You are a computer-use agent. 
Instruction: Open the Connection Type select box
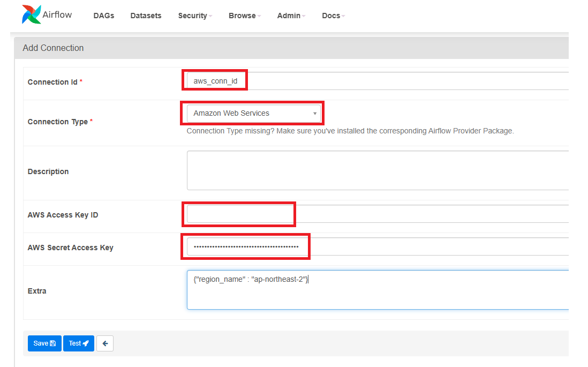[254, 114]
